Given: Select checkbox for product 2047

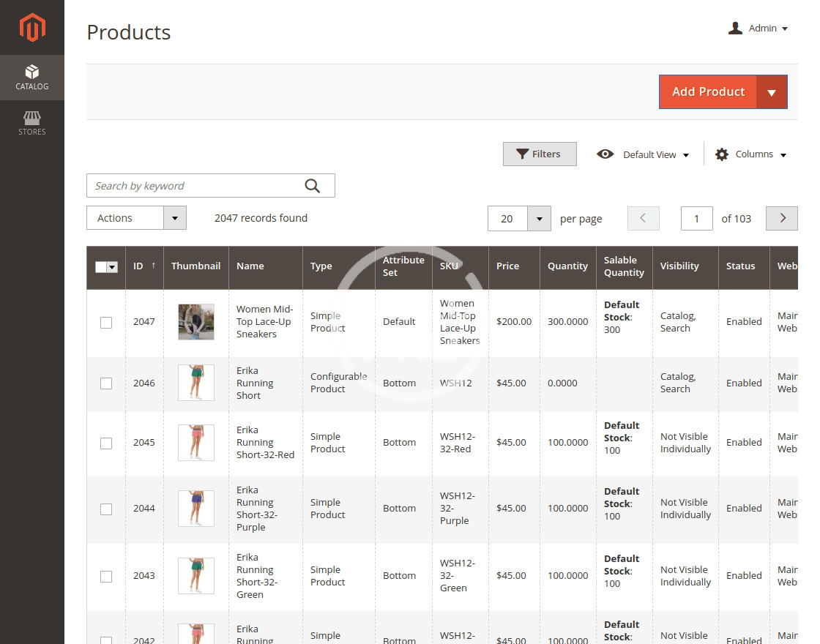Looking at the screenshot, I should [106, 322].
